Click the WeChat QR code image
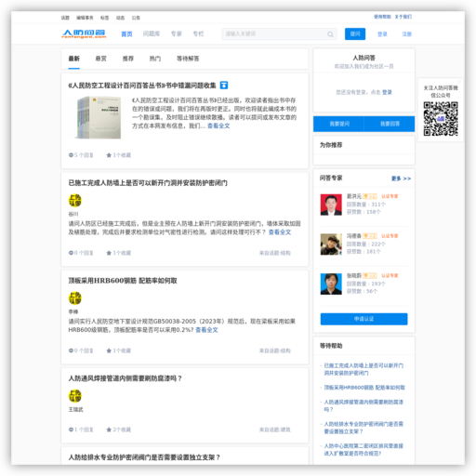The height and width of the screenshot is (476, 476). click(441, 119)
